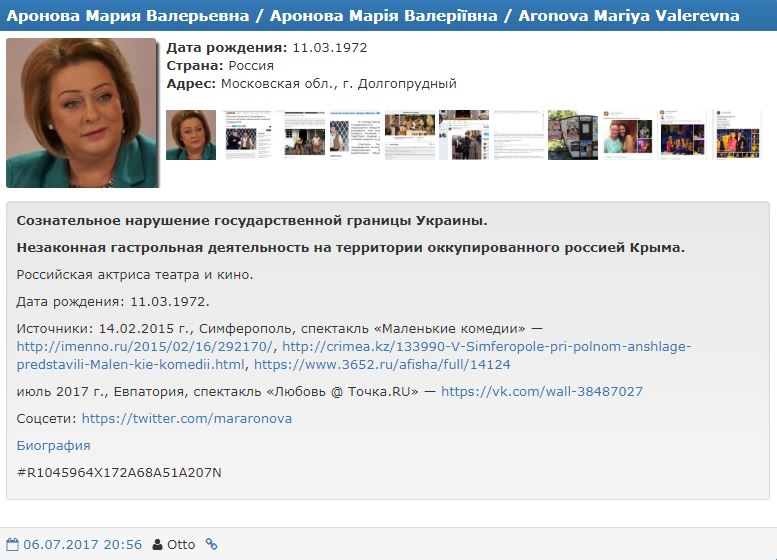Open the first thumbnail, woman's portrait

click(191, 135)
